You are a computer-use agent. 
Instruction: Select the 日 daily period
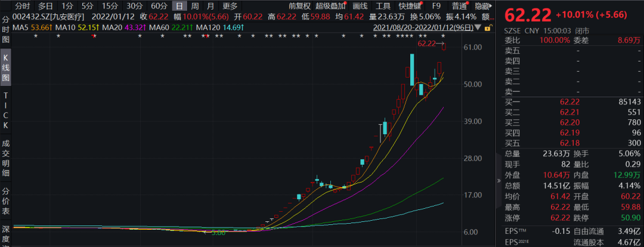click(179, 6)
